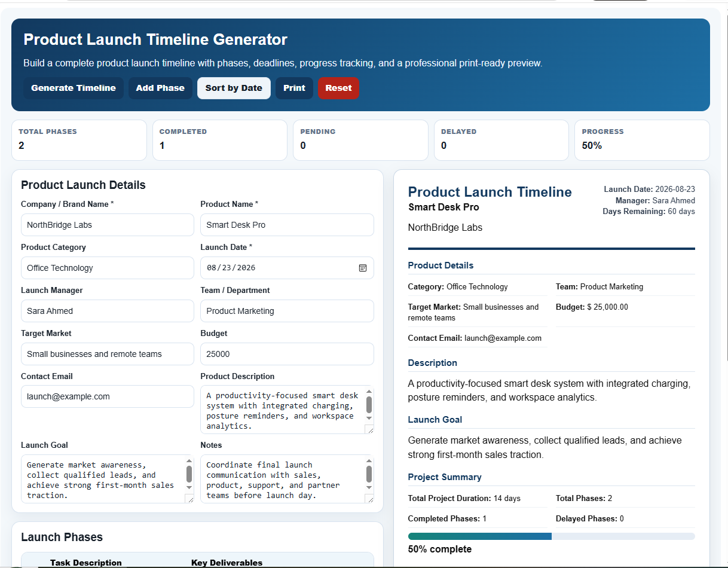This screenshot has width=728, height=568.
Task: Click the preview 'Description' section heading
Action: (432, 362)
